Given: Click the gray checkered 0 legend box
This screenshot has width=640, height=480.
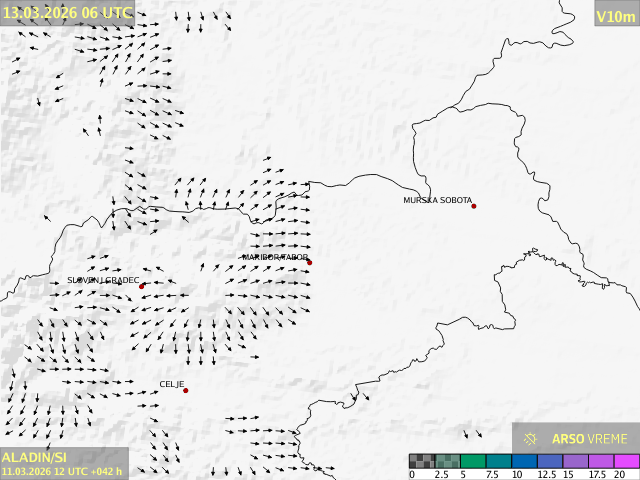Looking at the screenshot, I should (x=421, y=462).
